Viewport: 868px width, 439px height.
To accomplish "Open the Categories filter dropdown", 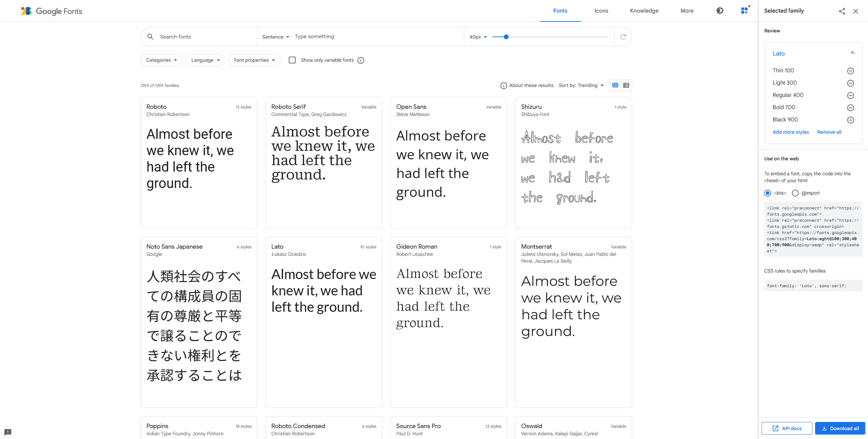I will 161,60.
